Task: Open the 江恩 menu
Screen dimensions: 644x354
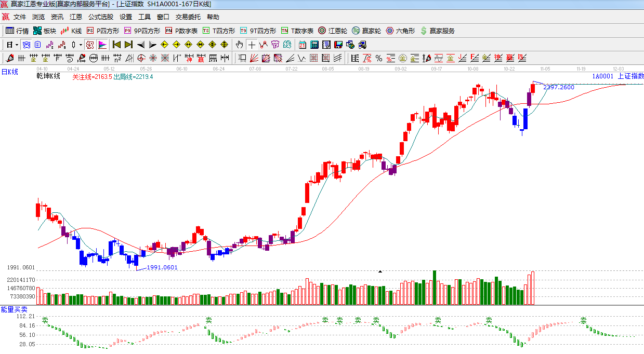Action: (x=76, y=17)
